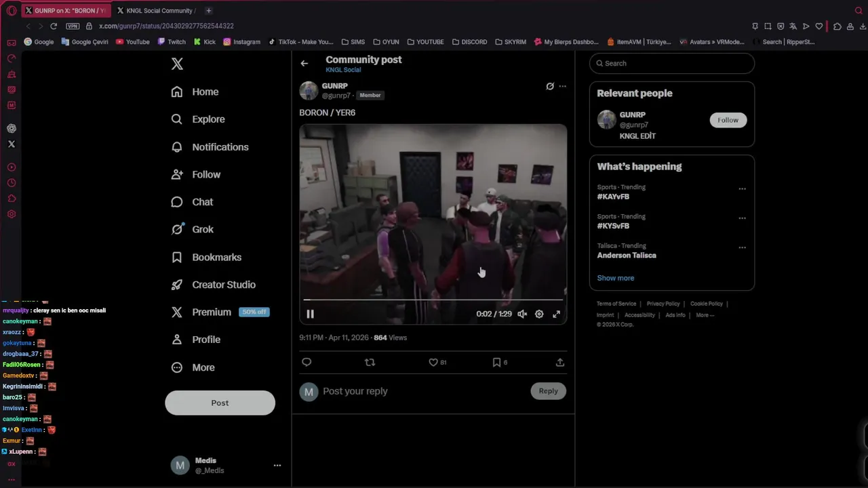
Task: Click the address bar URL
Action: pyautogui.click(x=166, y=26)
